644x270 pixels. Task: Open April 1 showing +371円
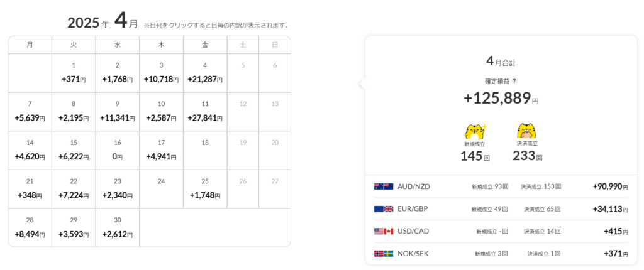coord(74,73)
